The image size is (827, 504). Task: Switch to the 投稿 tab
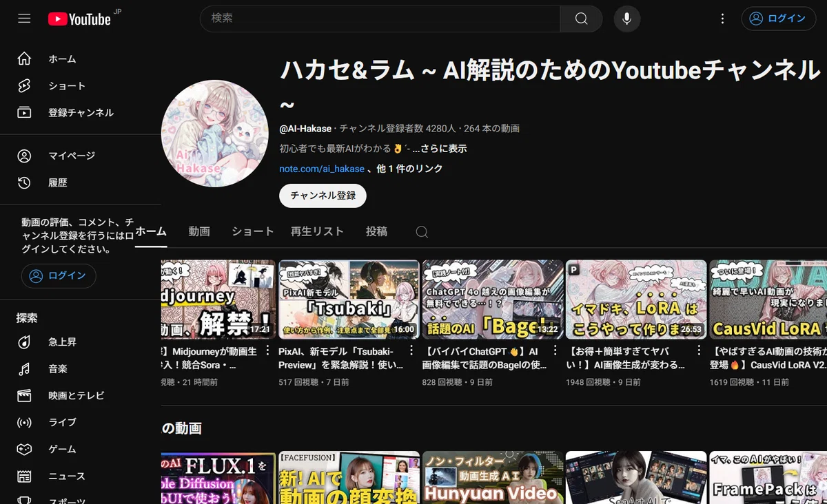[x=376, y=231]
